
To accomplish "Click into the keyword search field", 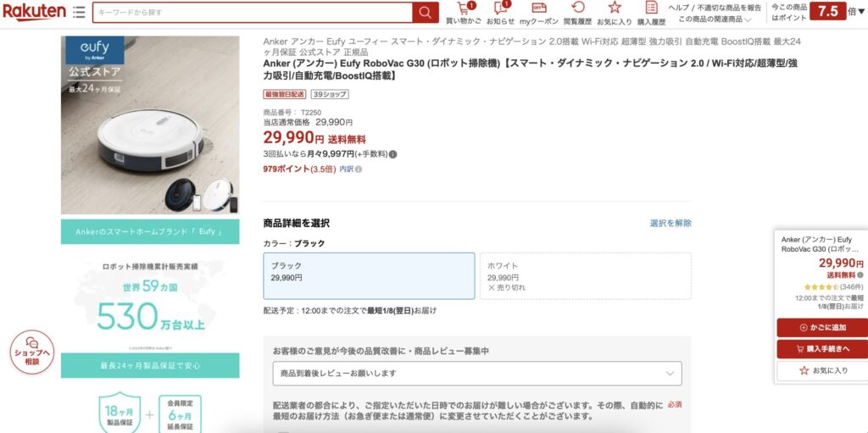I will pyautogui.click(x=253, y=13).
